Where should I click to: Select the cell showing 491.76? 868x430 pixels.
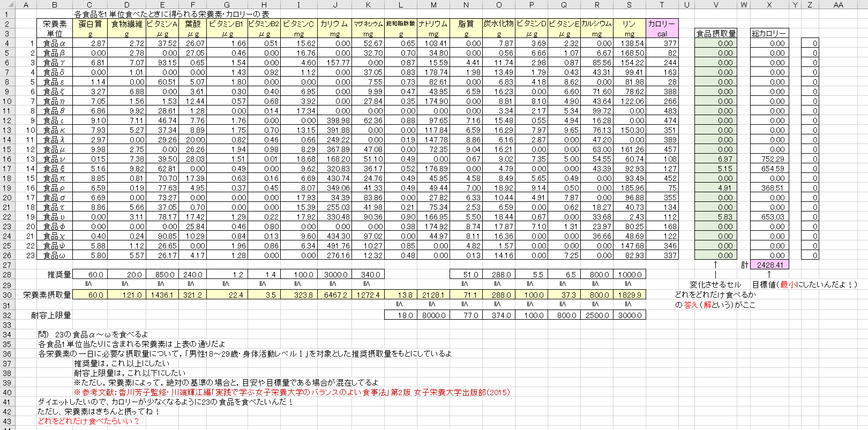335,246
